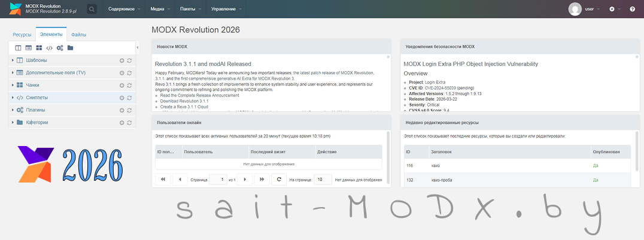Expand the Плагины tree node
Screen dimensions: 644x240
click(x=13, y=110)
